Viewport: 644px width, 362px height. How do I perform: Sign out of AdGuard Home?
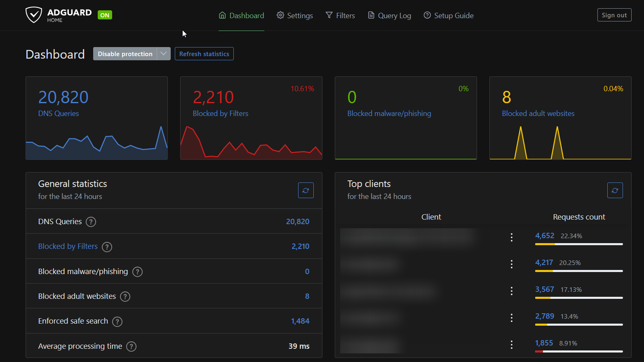click(x=614, y=15)
